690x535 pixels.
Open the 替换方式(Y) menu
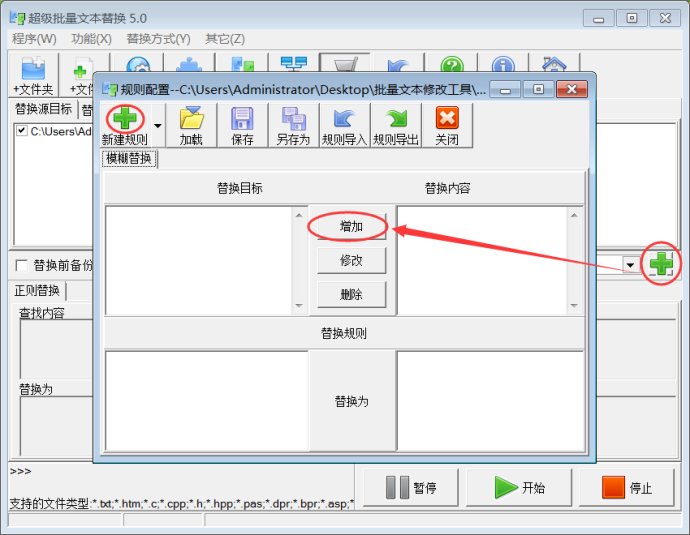(x=158, y=38)
